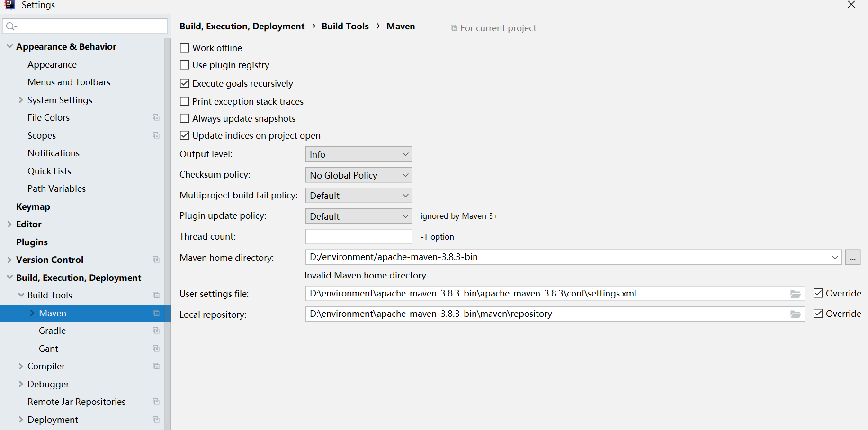868x430 pixels.
Task: Open the Appearance settings page
Action: pos(52,64)
